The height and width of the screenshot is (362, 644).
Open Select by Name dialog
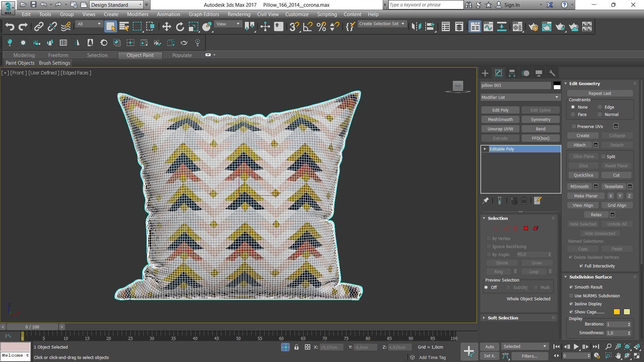[x=124, y=27]
